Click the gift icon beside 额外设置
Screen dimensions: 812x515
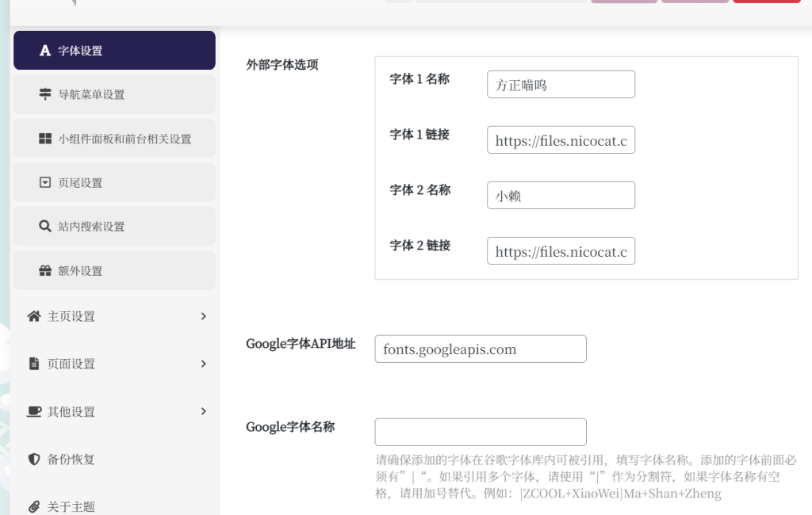click(45, 270)
